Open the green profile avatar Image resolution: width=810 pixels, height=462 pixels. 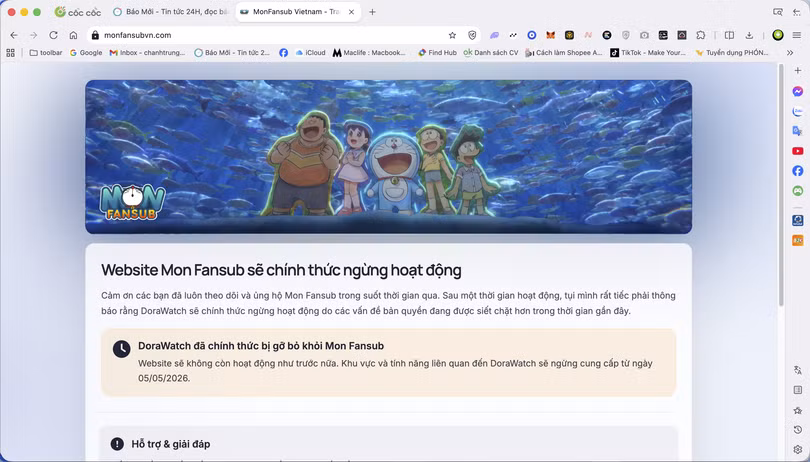778,35
